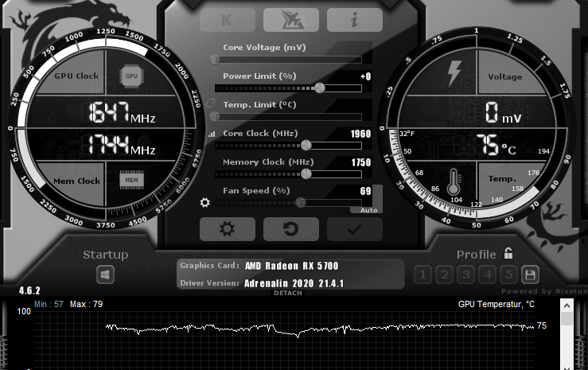Click the GPU Temperatur graph title

pyautogui.click(x=496, y=305)
